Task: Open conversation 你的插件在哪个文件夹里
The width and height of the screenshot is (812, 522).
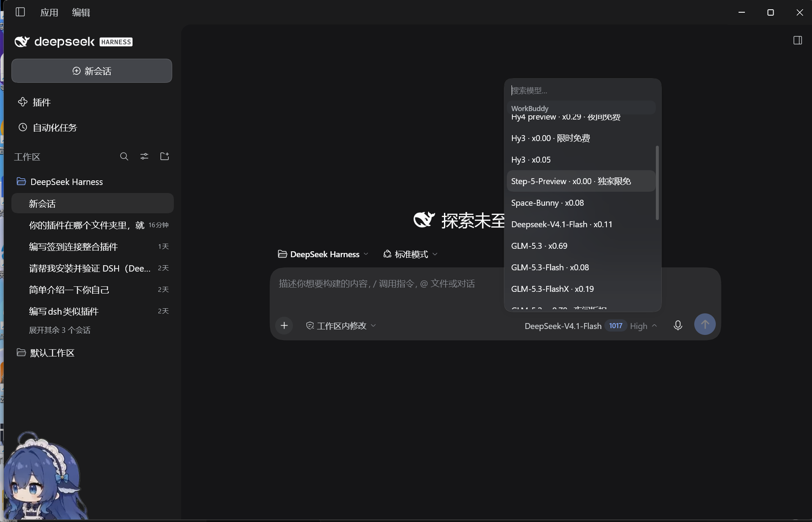Action: click(92, 225)
